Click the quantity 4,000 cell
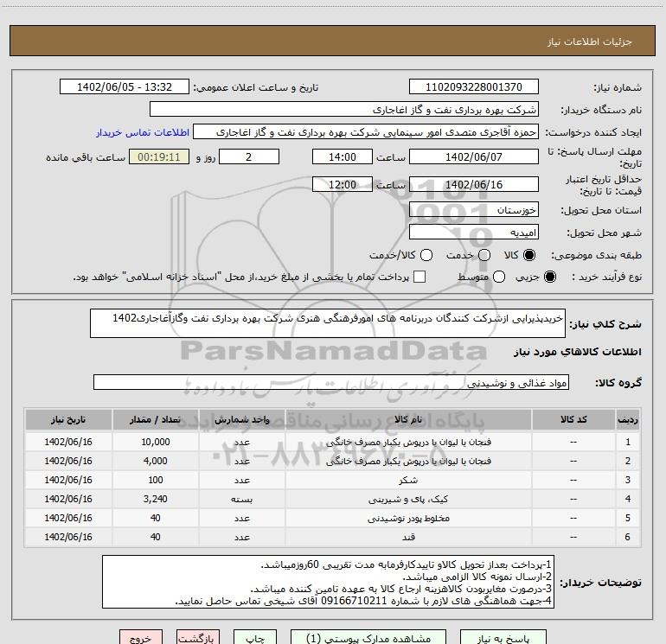This screenshot has height=644, width=666. [156, 461]
